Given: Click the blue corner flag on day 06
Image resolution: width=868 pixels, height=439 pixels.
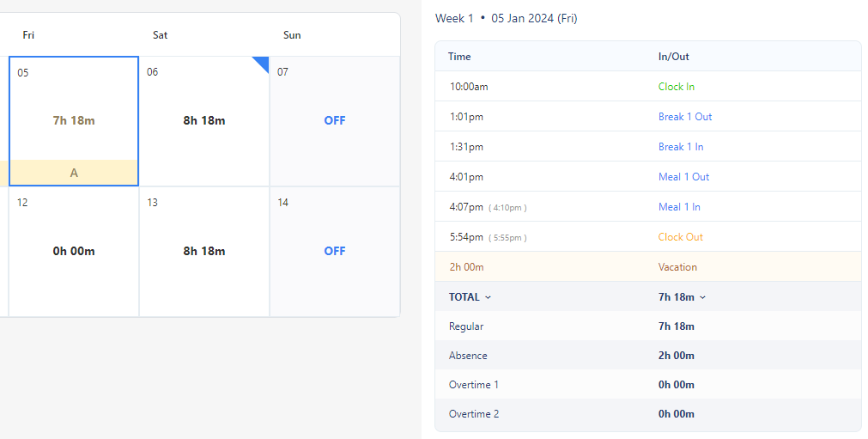Looking at the screenshot, I should coord(262,64).
